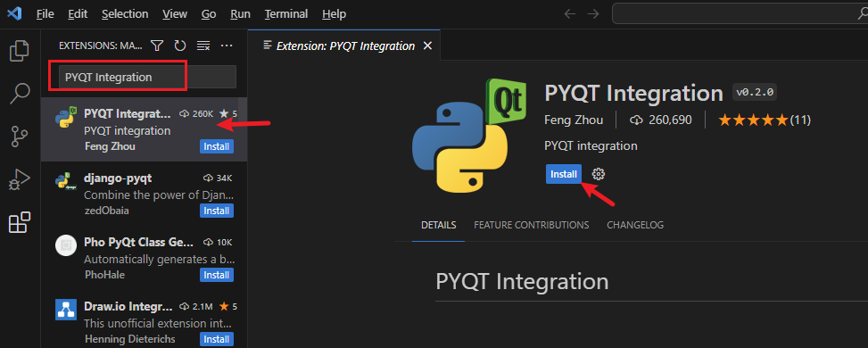This screenshot has height=348, width=868.
Task: Go forward with the right arrow
Action: [x=593, y=14]
